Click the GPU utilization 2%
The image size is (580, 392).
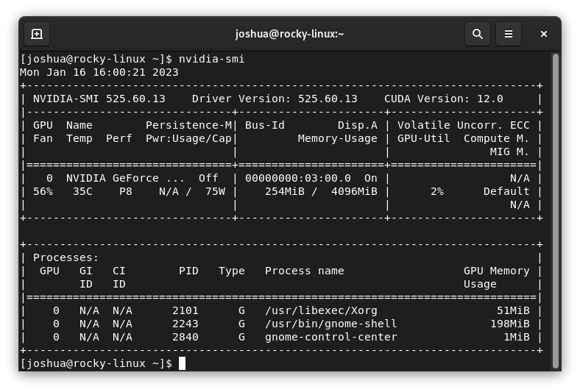[x=437, y=191]
